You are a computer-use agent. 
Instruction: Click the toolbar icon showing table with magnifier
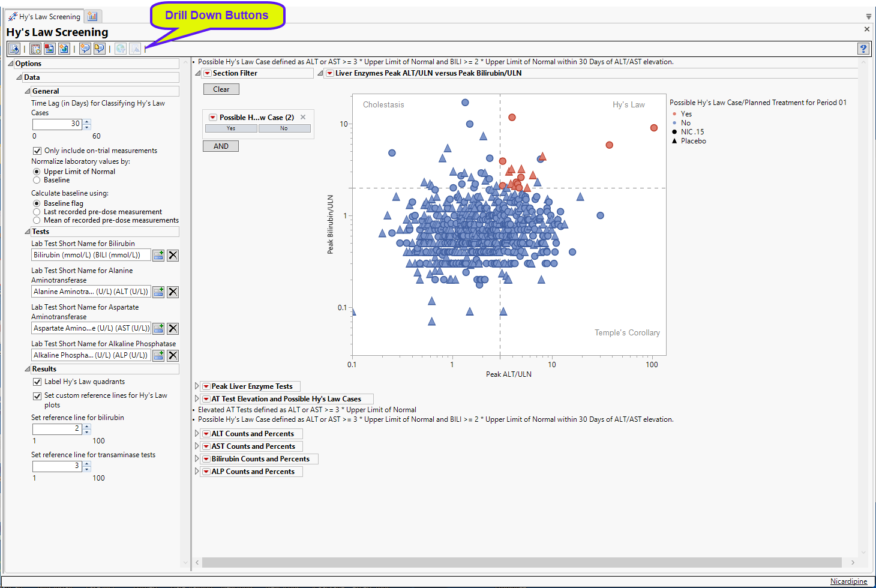click(x=35, y=49)
